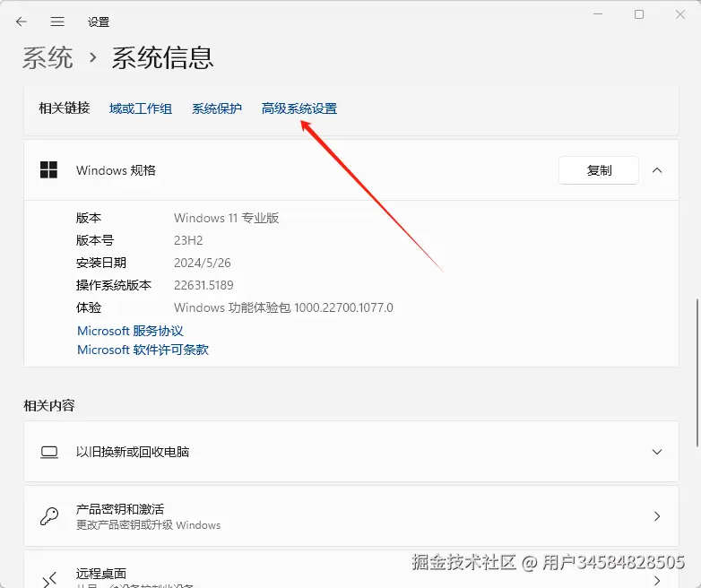Click the Windows logo icon
Viewport: 701px width, 588px height.
[x=48, y=170]
